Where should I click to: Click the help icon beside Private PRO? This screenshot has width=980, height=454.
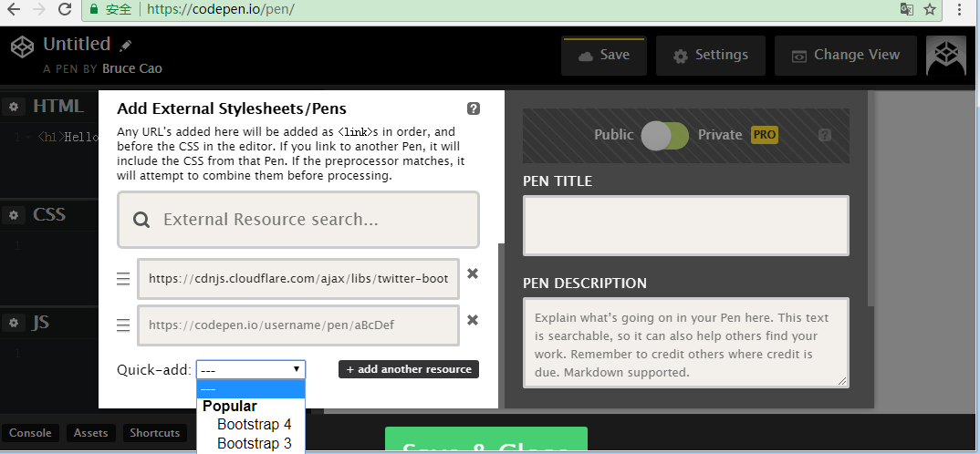(825, 135)
